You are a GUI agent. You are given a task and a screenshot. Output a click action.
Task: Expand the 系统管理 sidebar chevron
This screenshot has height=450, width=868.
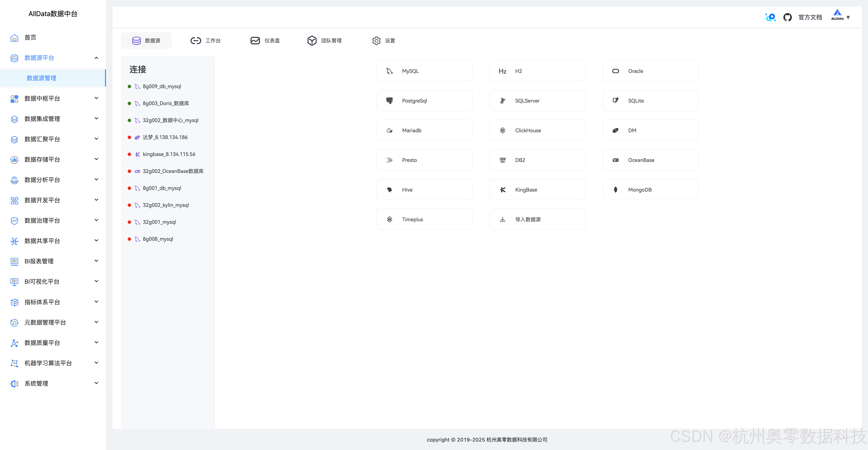pos(96,383)
